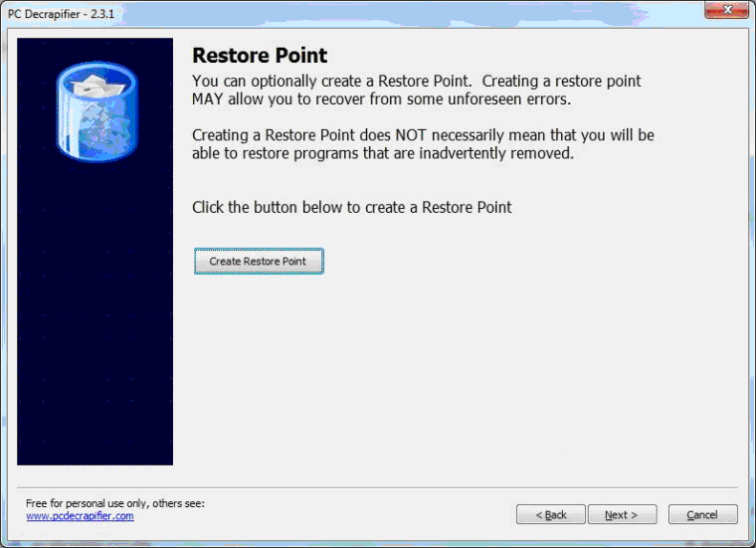Click the Restore Point heading

pyautogui.click(x=260, y=56)
